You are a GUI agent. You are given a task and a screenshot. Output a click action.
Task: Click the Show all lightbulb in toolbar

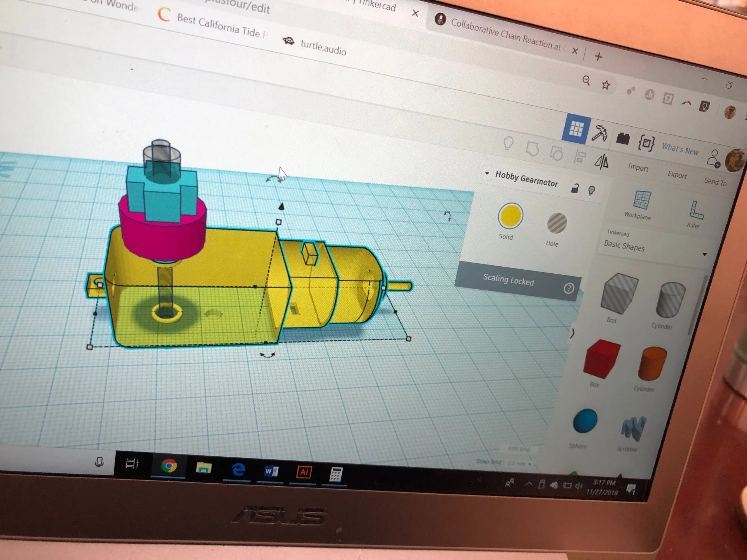tap(508, 143)
